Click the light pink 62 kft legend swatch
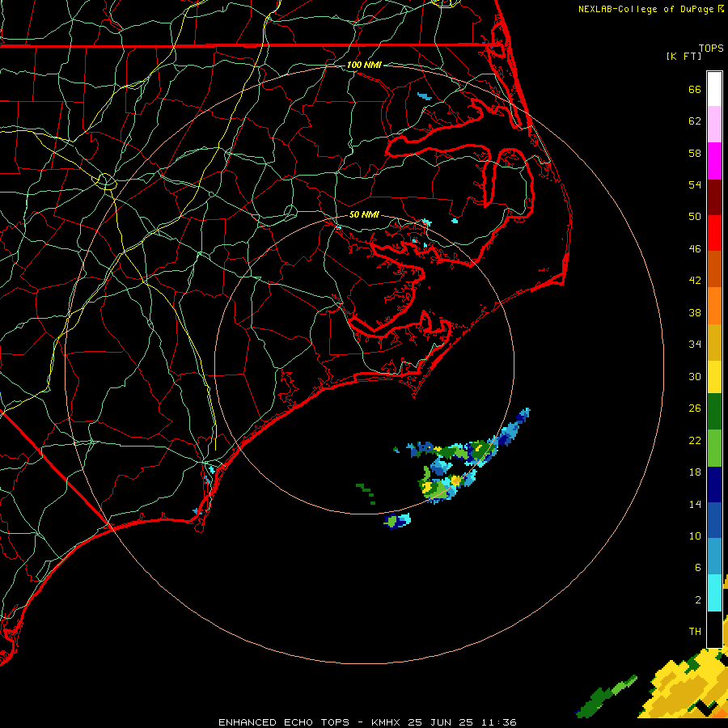The height and width of the screenshot is (728, 728). pos(714,124)
